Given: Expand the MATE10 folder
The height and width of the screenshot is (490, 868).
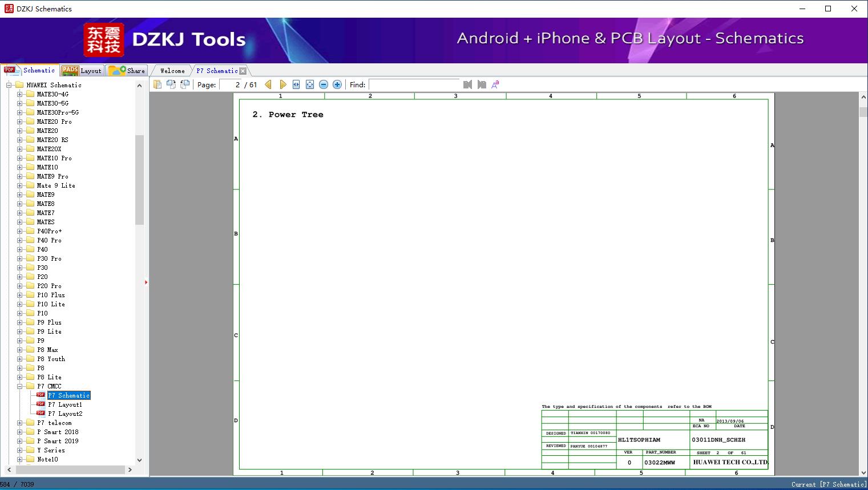Looking at the screenshot, I should (x=20, y=167).
